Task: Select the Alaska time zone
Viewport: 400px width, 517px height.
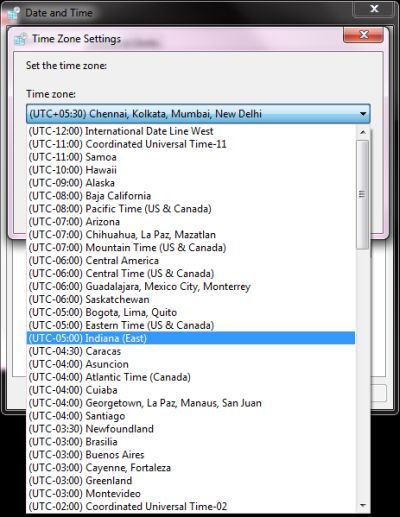Action: click(x=191, y=183)
